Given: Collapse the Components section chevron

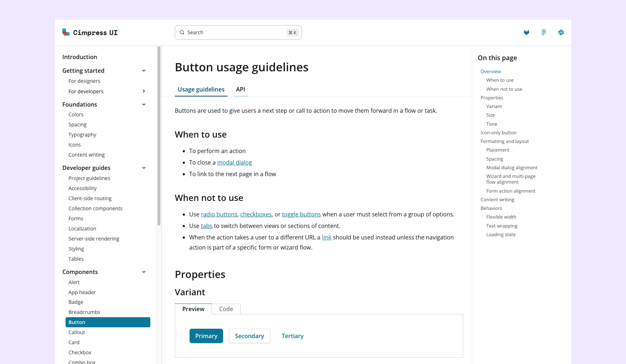Looking at the screenshot, I should click(x=144, y=272).
